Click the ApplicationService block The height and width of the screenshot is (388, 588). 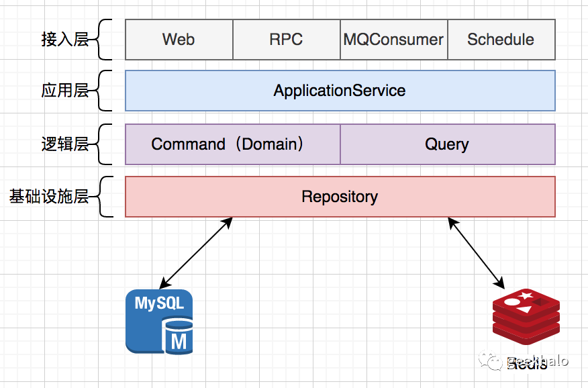pos(340,91)
